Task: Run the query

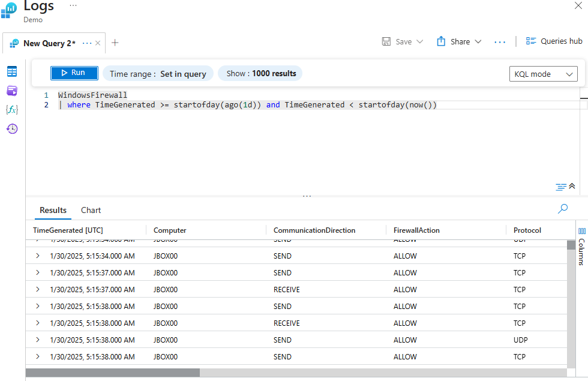Action: click(x=74, y=73)
